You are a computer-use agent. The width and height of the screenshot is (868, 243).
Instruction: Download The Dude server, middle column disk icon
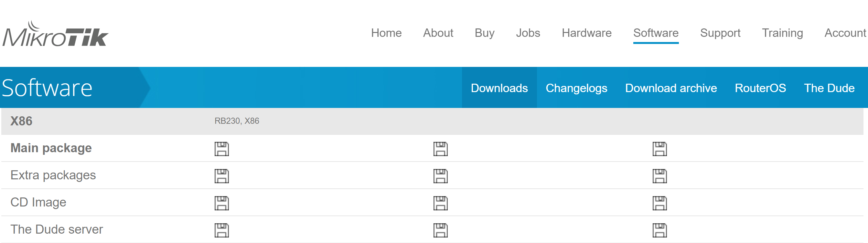tap(440, 230)
